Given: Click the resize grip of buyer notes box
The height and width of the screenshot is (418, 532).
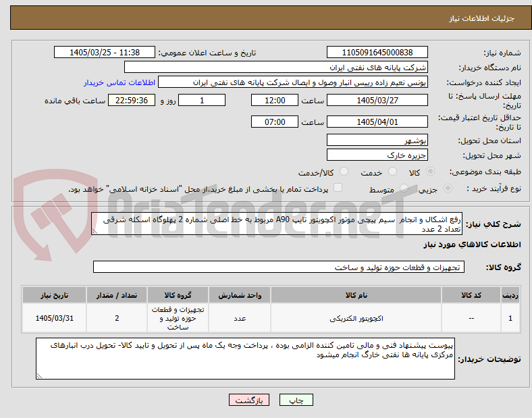Looking at the screenshot, I should [39, 376].
